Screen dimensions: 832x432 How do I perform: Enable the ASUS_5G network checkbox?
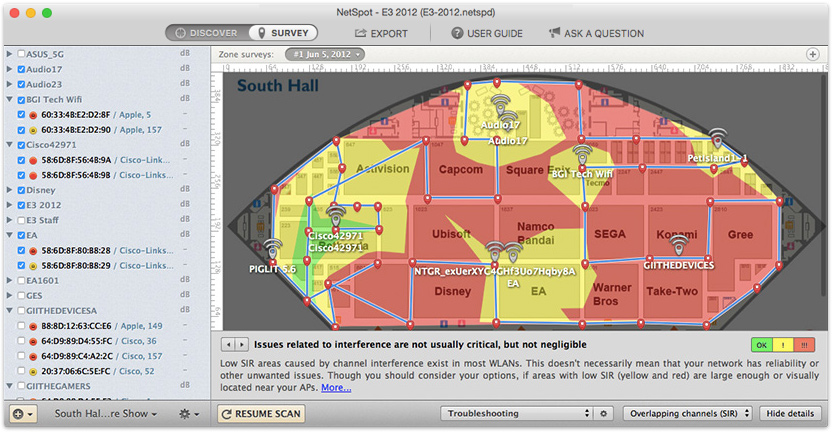[x=21, y=54]
